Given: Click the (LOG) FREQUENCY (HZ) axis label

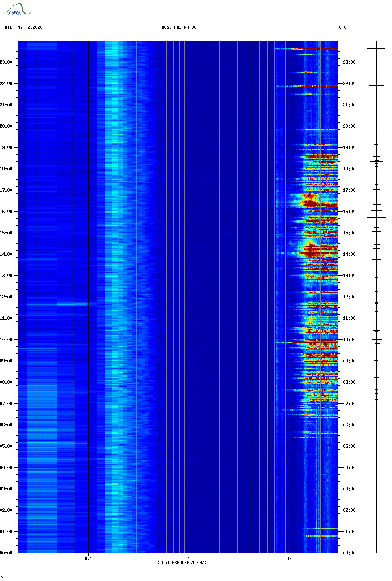Looking at the screenshot, I should point(182,563).
